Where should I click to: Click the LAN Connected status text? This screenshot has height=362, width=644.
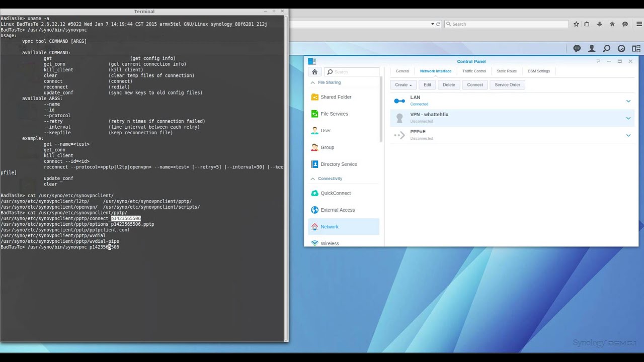419,104
